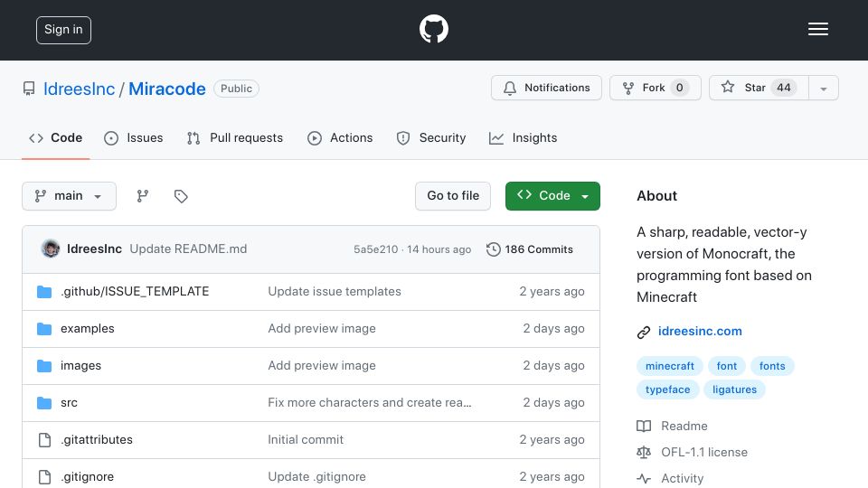Select the typeface topic tag
The height and width of the screenshot is (488, 868).
(x=667, y=389)
